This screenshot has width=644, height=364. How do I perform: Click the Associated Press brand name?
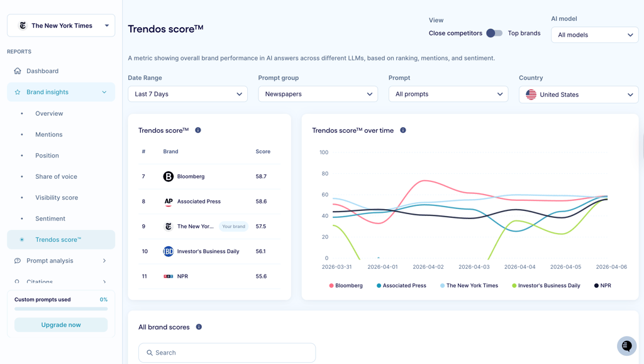pyautogui.click(x=199, y=202)
